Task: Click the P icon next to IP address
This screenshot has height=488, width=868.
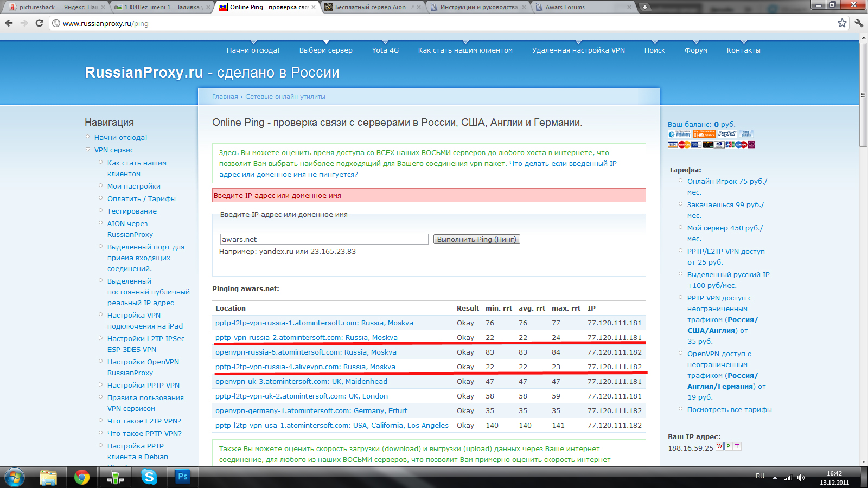Action: [x=728, y=446]
